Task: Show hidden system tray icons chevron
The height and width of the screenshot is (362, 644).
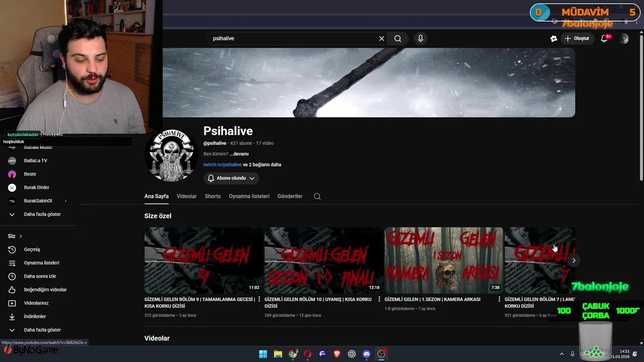Action: (x=561, y=354)
